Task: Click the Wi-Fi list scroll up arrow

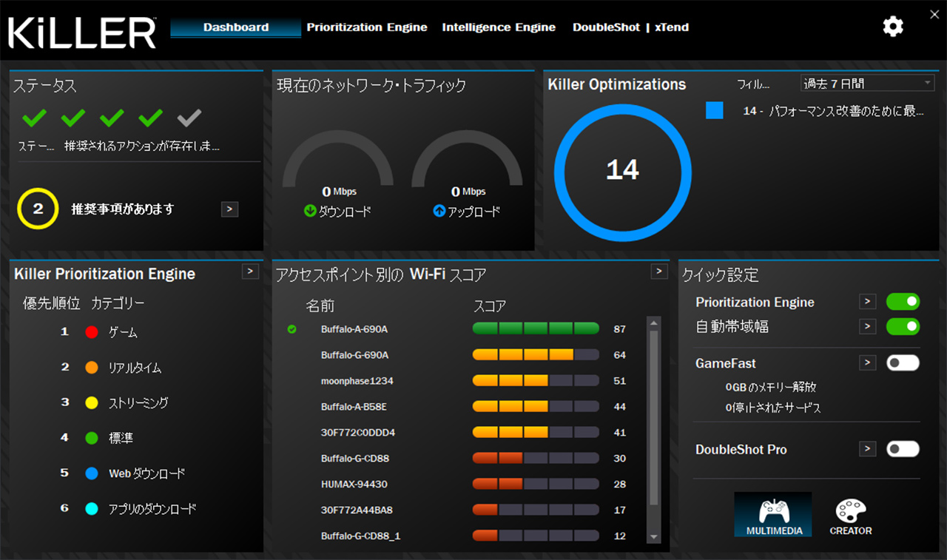Action: click(x=653, y=323)
